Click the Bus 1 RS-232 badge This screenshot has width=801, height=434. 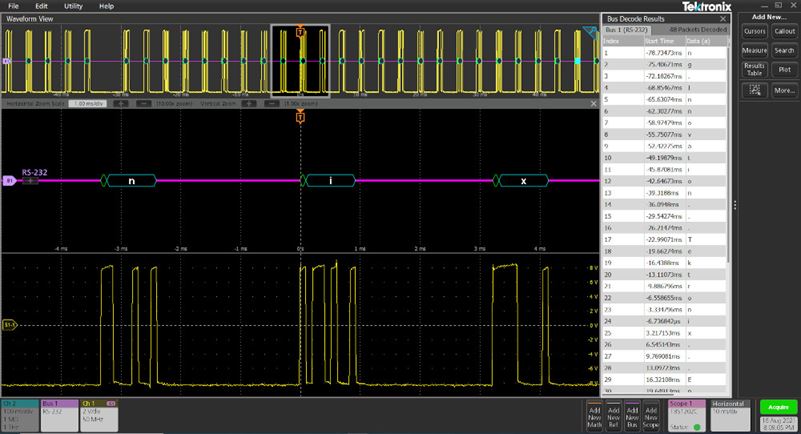(58, 411)
